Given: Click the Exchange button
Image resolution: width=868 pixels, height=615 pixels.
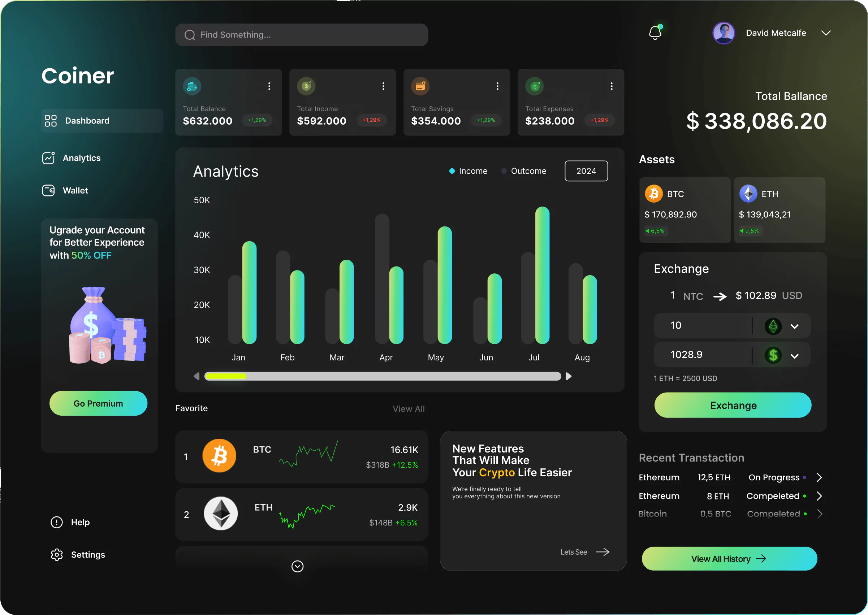Looking at the screenshot, I should [732, 405].
